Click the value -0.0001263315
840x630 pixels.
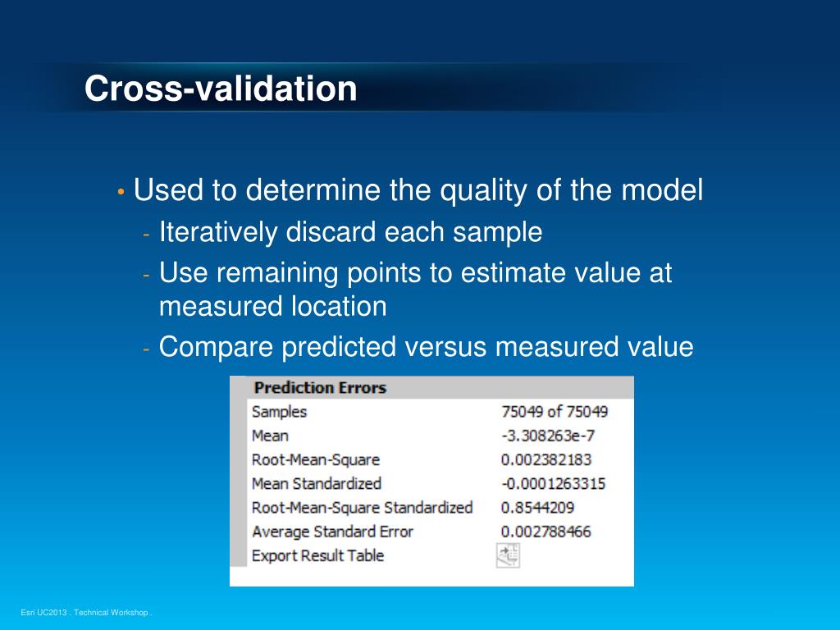tap(554, 483)
